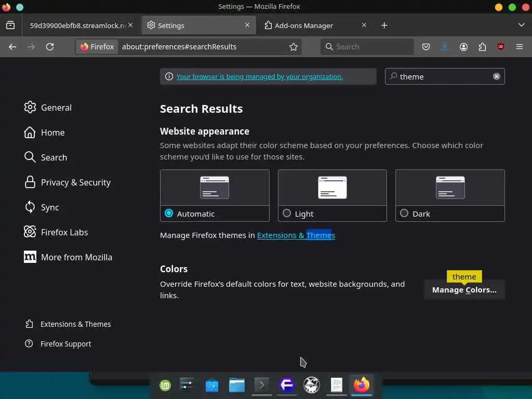Click the address bar URL

(x=179, y=47)
